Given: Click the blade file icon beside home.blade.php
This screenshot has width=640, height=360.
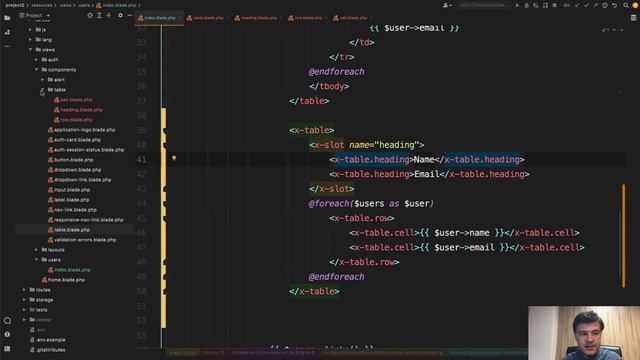Looking at the screenshot, I should click(x=44, y=280).
